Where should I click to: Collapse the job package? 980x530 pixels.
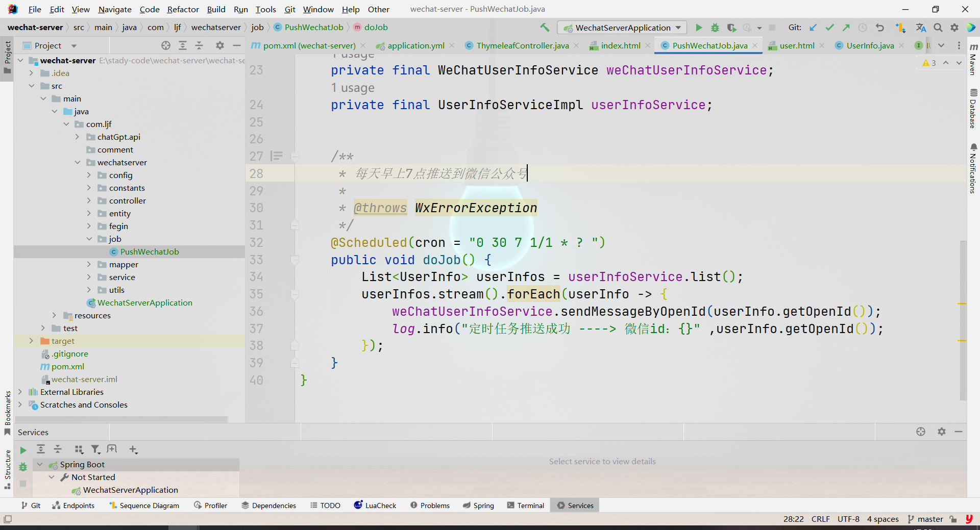89,239
